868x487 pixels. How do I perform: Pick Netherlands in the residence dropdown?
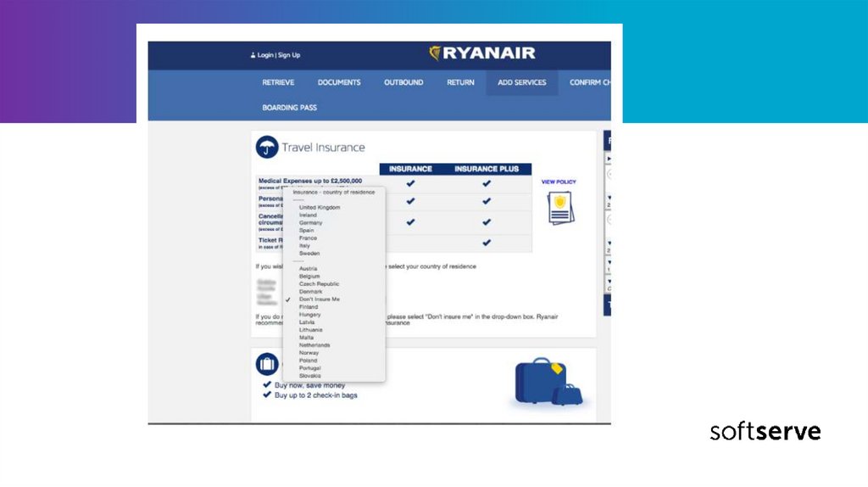pos(314,345)
